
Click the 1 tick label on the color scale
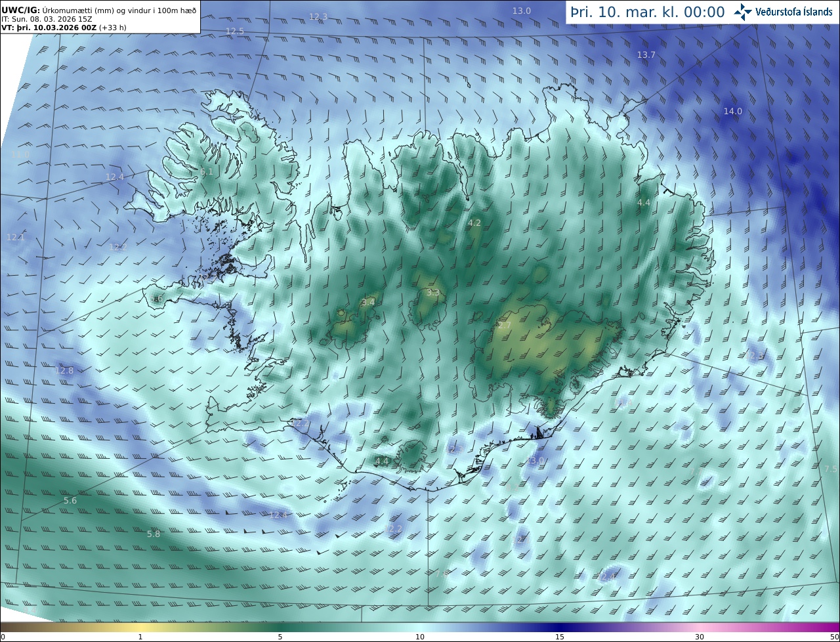(140, 637)
